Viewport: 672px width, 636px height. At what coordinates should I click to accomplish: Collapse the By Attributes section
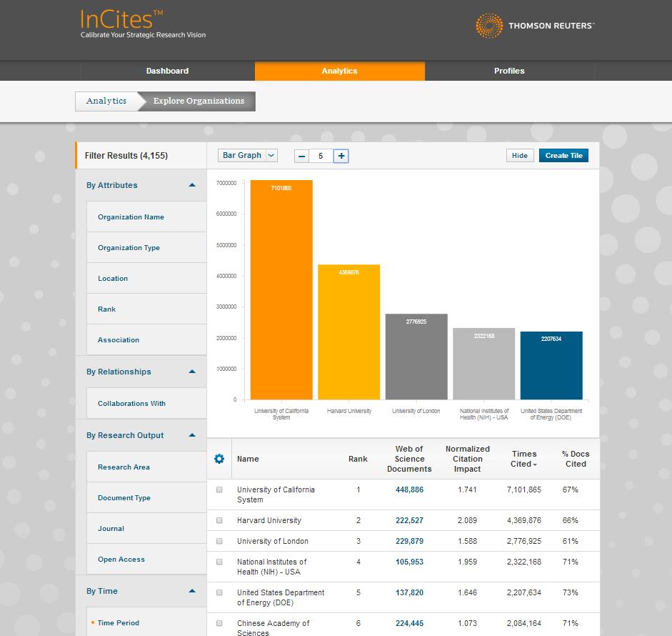[x=192, y=185]
